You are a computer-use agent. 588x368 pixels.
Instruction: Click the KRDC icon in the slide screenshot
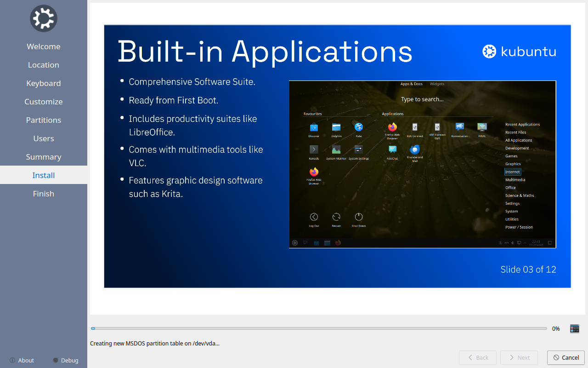pos(482,126)
